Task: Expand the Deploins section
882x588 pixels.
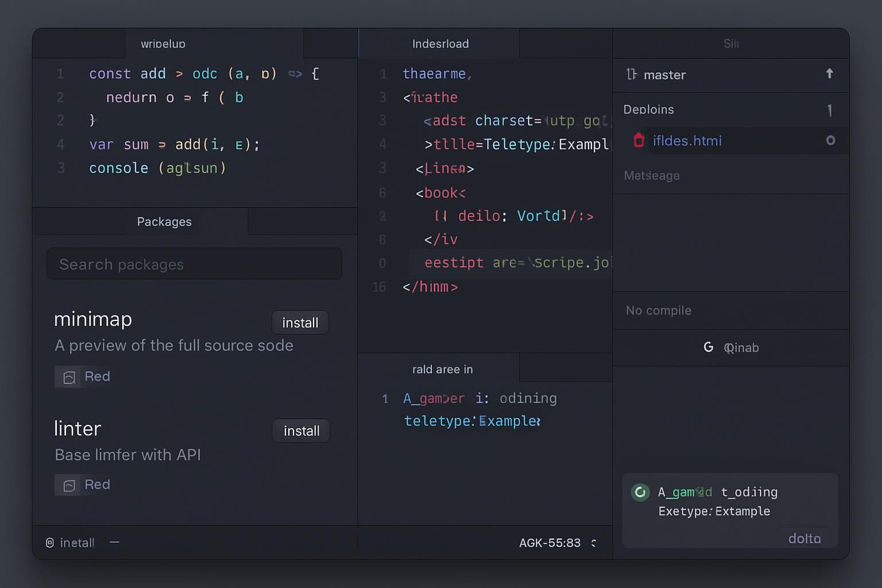Action: coord(649,110)
